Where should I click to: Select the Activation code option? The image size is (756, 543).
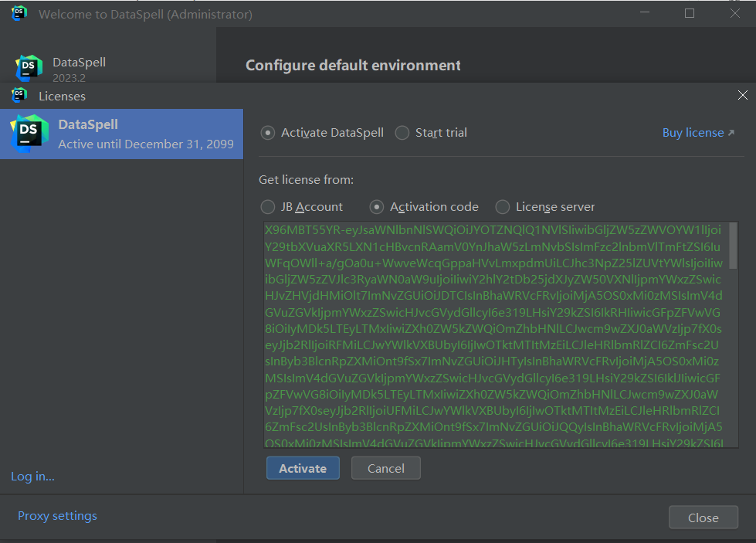click(x=377, y=206)
